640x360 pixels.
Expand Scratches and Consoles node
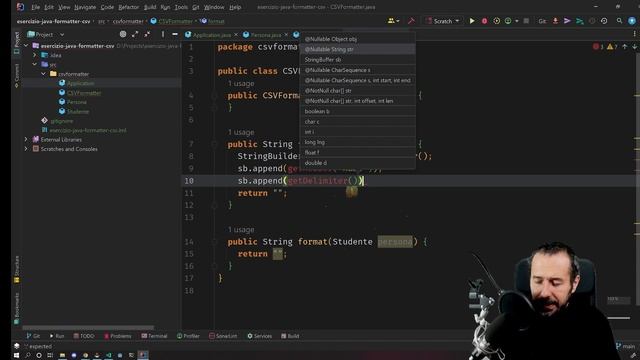coord(26,149)
